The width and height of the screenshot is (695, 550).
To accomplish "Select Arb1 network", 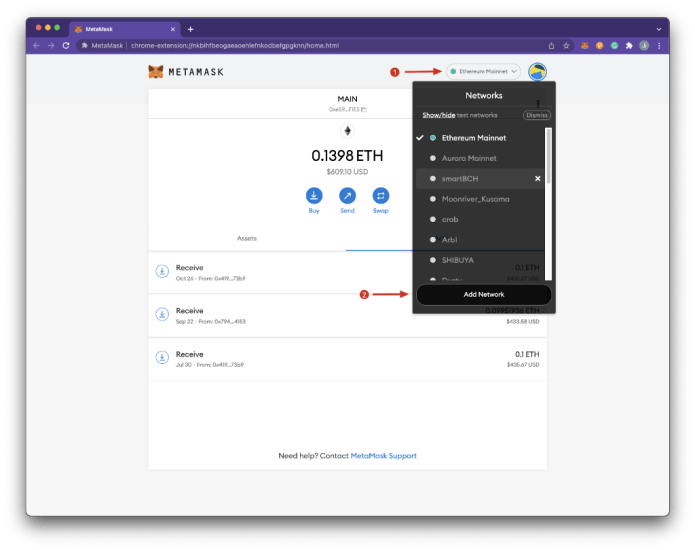I will click(480, 240).
